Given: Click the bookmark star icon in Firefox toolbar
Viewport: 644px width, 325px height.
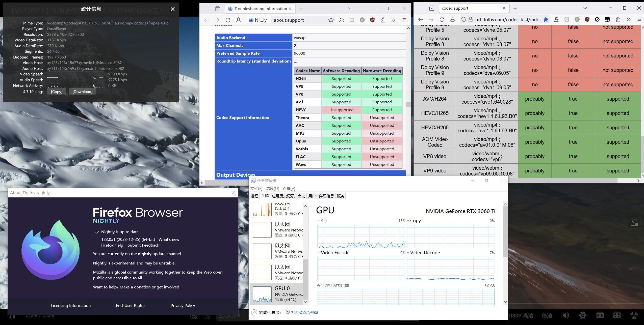Looking at the screenshot, I should pyautogui.click(x=331, y=19).
